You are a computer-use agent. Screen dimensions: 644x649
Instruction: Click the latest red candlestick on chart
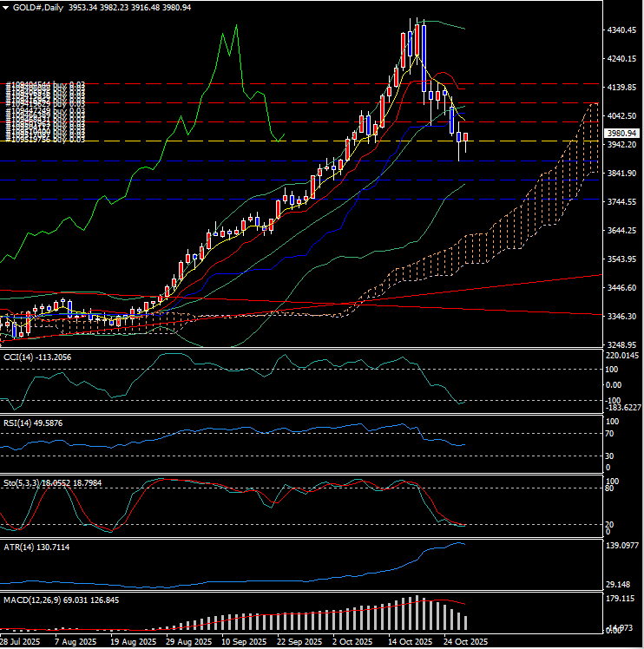coord(466,139)
